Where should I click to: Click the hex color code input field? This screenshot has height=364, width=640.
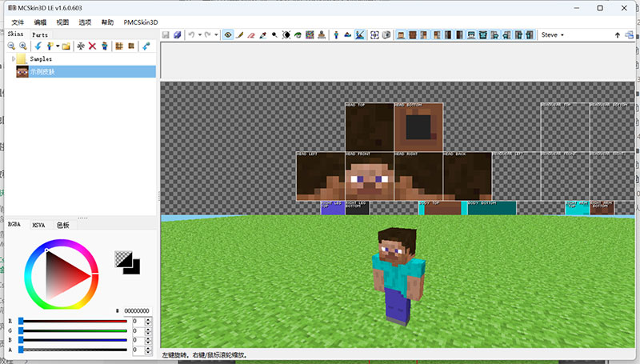pyautogui.click(x=136, y=310)
